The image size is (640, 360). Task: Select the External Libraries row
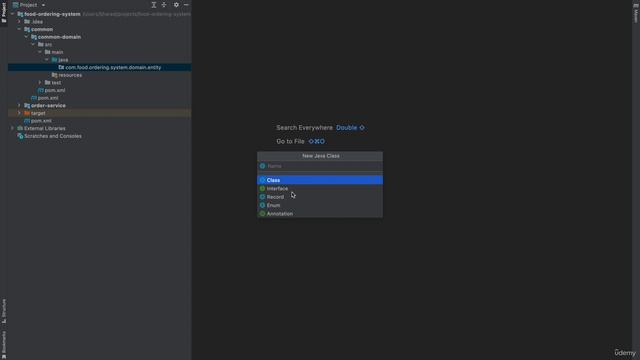point(100,128)
